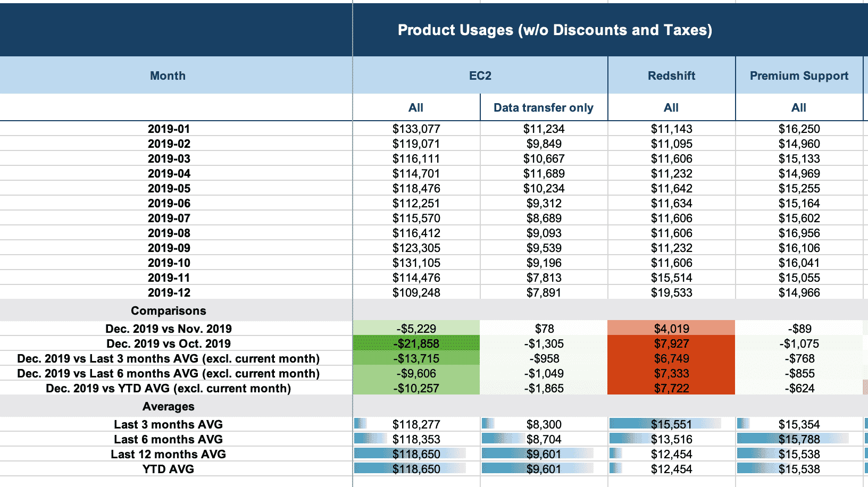868x487 pixels.
Task: Select EC2 All value $109,248
Action: click(416, 292)
